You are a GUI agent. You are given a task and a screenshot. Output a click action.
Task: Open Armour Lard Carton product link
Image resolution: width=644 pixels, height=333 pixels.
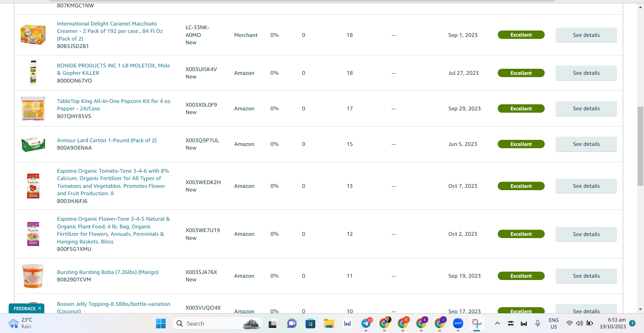click(x=107, y=140)
